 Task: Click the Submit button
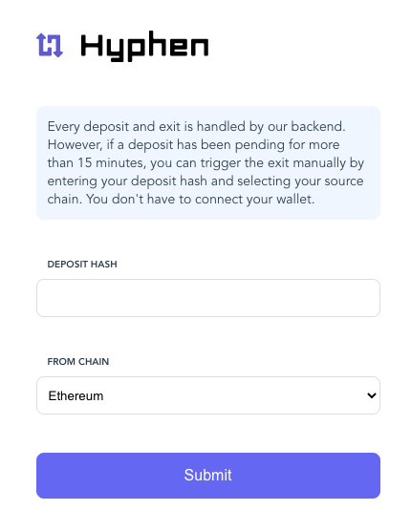[208, 476]
